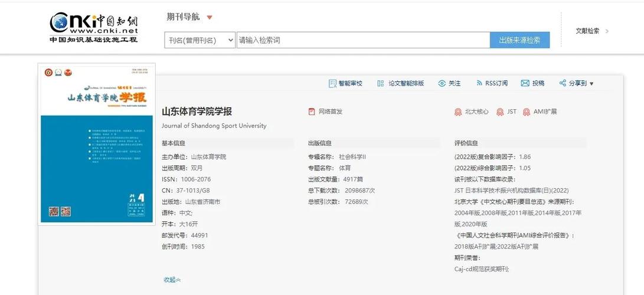Select ISSN value 1006-2076
This screenshot has width=644, height=295.
point(196,179)
